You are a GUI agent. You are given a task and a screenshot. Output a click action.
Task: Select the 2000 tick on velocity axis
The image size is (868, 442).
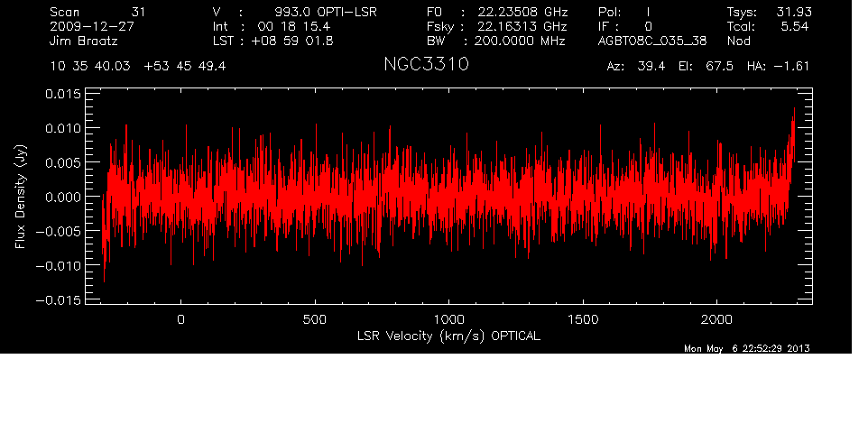(x=716, y=319)
